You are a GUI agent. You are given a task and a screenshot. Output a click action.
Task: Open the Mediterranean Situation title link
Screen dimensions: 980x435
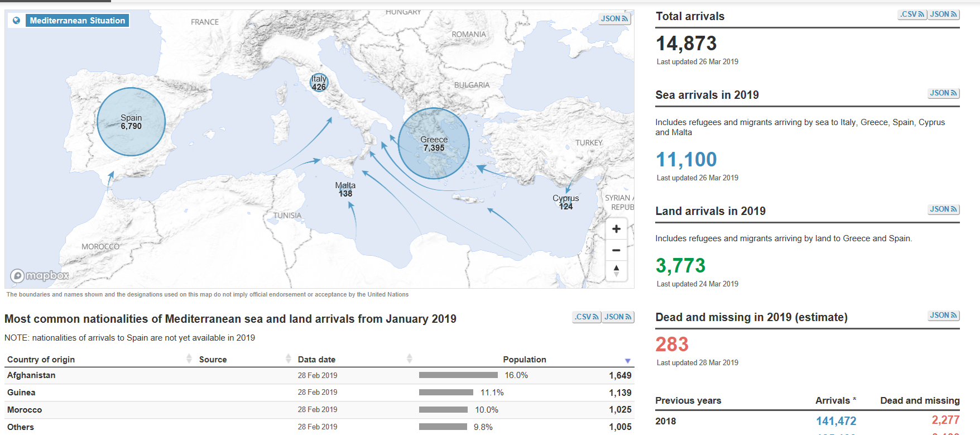point(78,21)
